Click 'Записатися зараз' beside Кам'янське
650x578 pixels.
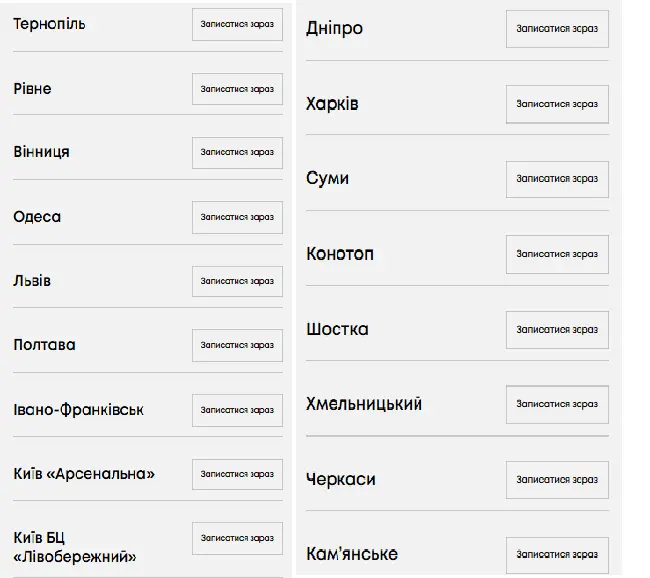coord(557,555)
